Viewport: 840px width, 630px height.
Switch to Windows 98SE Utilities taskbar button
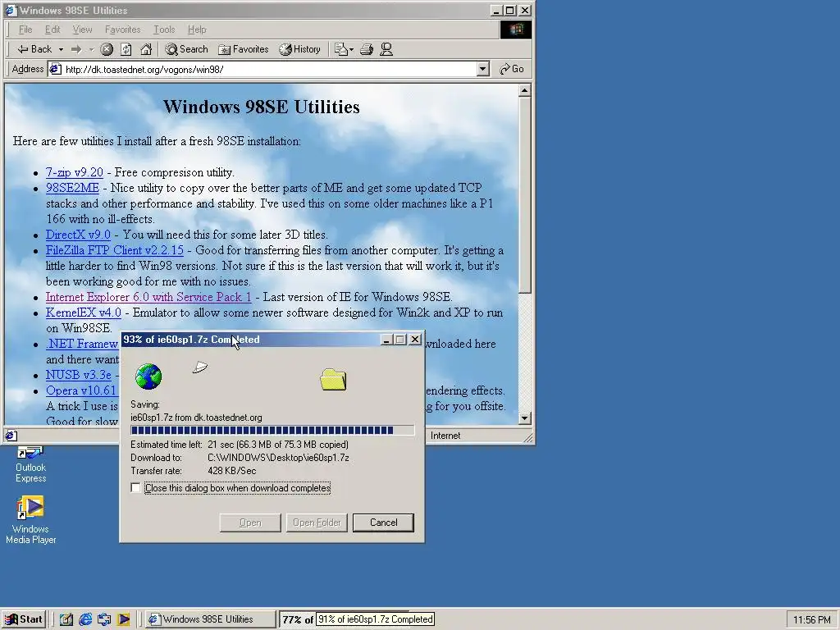(210, 619)
